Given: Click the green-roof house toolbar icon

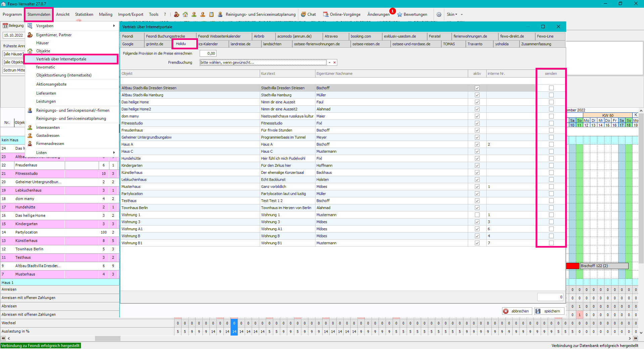Looking at the screenshot, I should click(x=185, y=14).
